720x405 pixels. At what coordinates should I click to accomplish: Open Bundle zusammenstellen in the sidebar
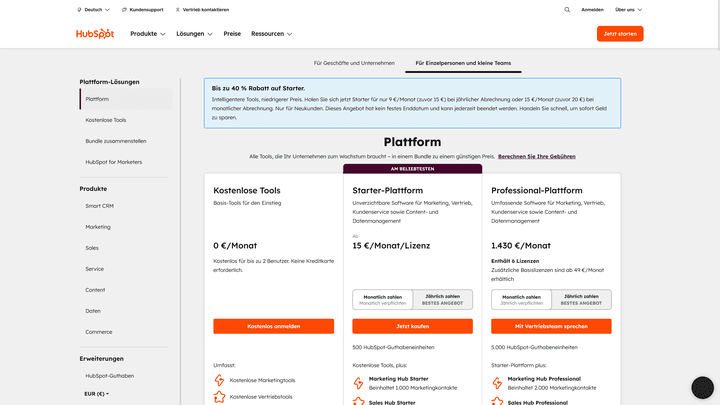click(x=116, y=141)
